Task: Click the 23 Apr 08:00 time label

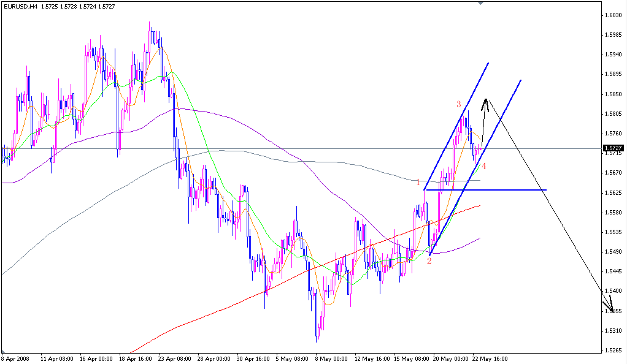Action: pos(175,359)
